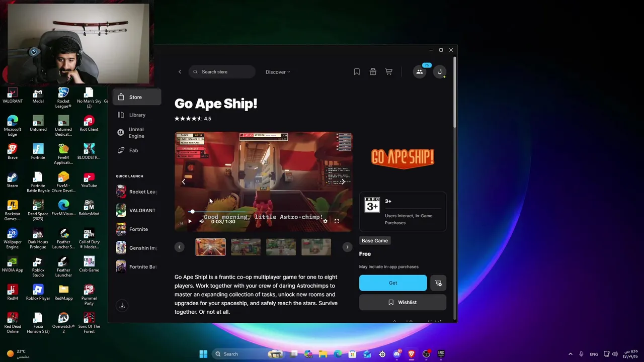Open trailer video settings gear
The image size is (644, 362).
pos(325,221)
